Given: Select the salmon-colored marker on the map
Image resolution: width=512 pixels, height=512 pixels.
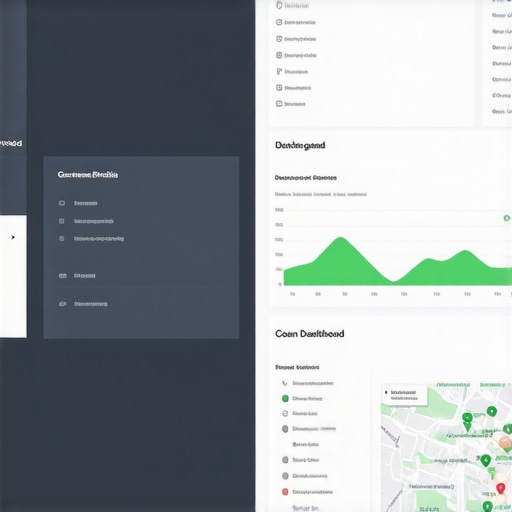Looking at the screenshot, I should point(504,443).
